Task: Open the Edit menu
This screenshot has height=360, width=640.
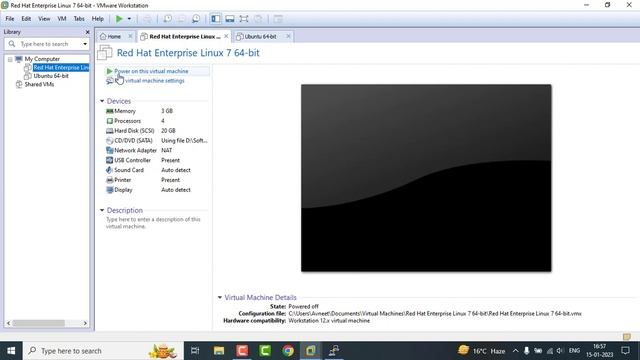Action: click(26, 19)
